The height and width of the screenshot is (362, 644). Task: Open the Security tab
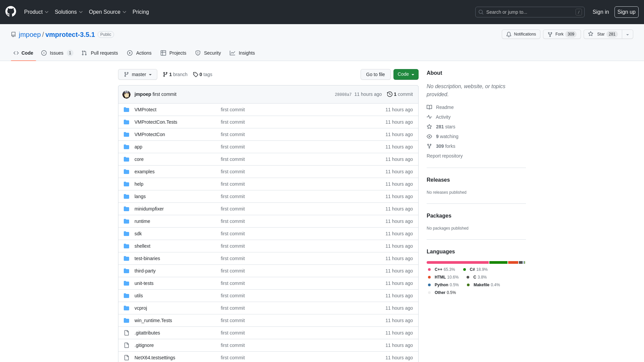pos(208,53)
